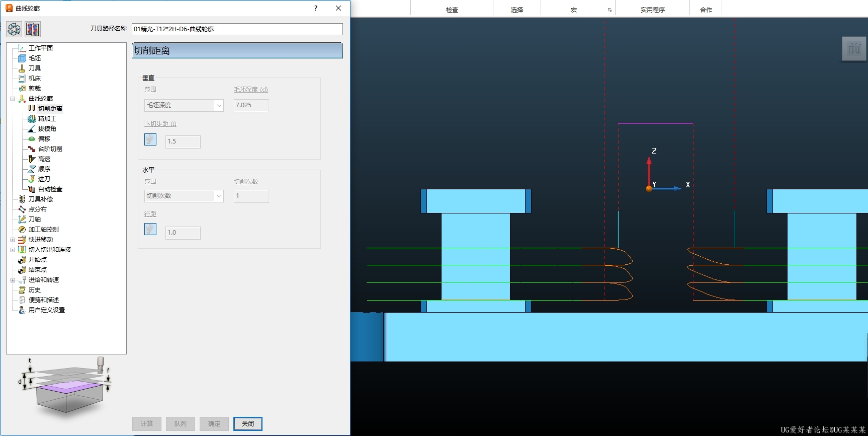Open the 历史 history page icon
This screenshot has height=436, width=868.
(22, 290)
